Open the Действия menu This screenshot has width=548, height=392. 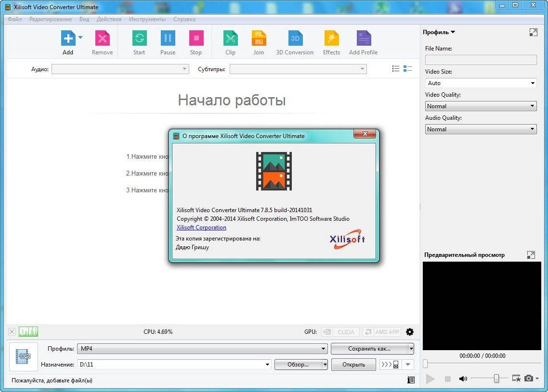pos(109,19)
